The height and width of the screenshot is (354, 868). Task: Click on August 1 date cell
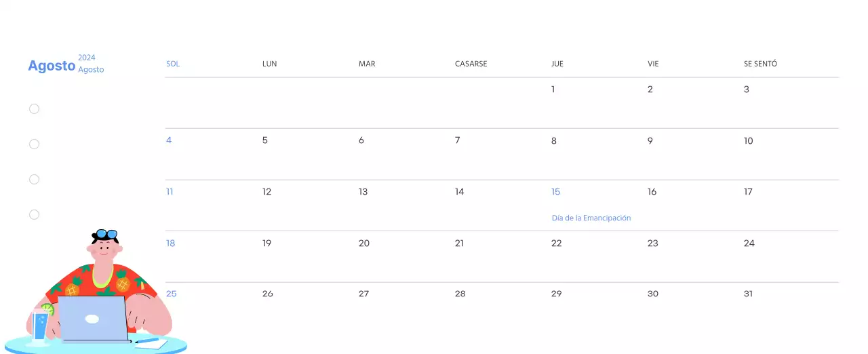[553, 90]
